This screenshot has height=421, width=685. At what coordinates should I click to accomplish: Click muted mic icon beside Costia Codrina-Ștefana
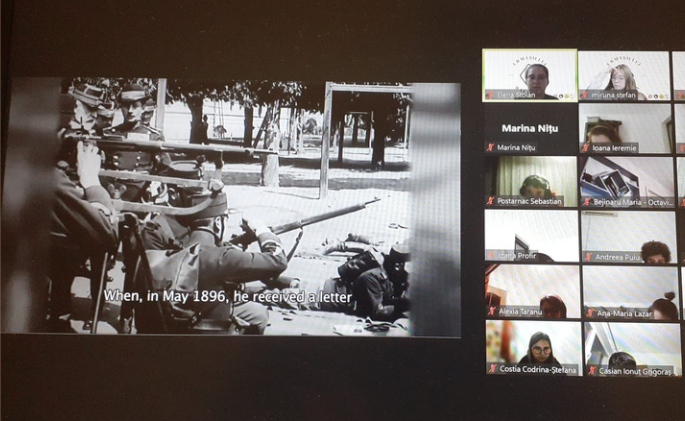493,369
